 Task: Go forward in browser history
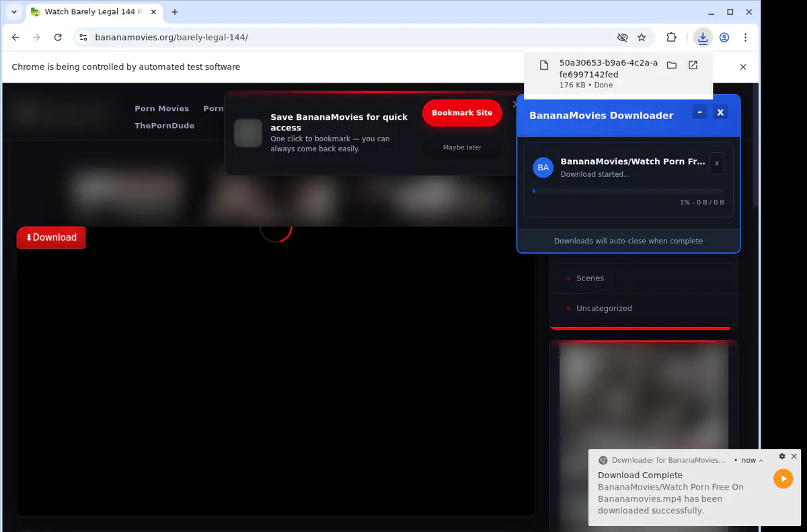click(x=36, y=38)
